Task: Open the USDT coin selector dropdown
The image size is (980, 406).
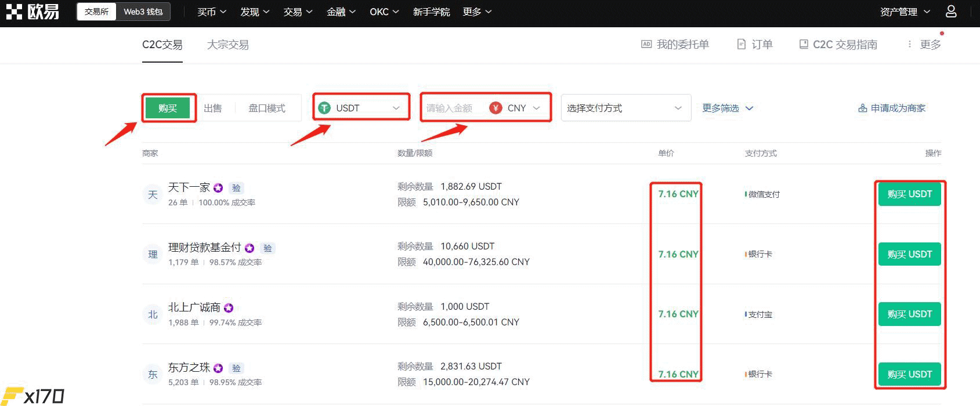Action: [361, 108]
